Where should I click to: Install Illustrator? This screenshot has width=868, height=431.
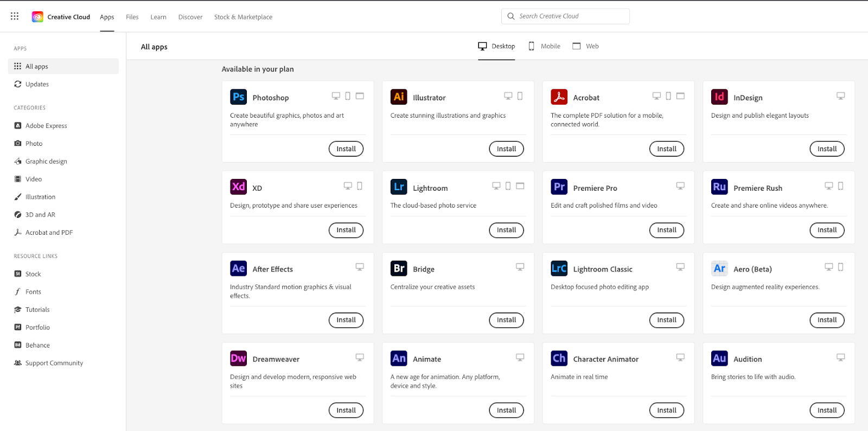point(506,149)
